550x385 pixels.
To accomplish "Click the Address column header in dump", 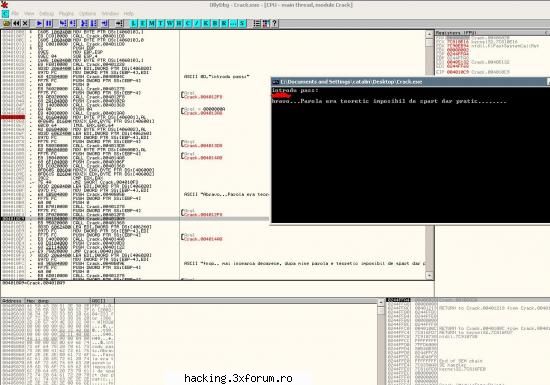I will click(x=13, y=301).
